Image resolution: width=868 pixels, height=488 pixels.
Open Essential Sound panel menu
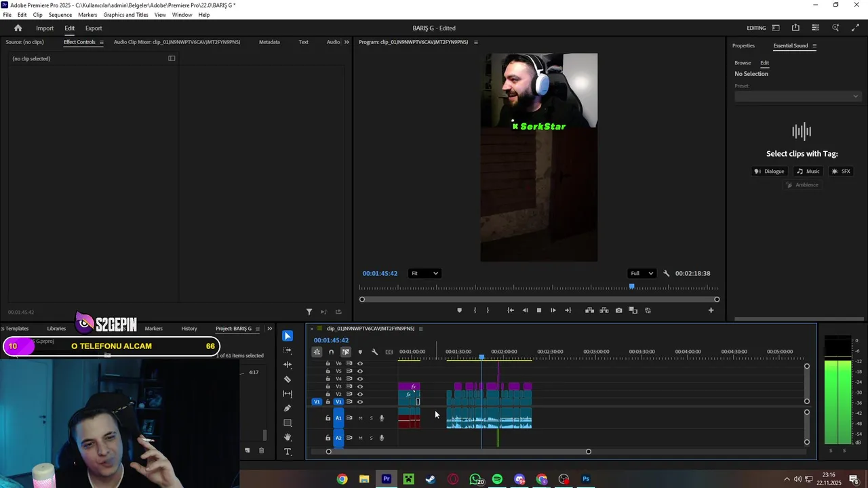point(814,45)
